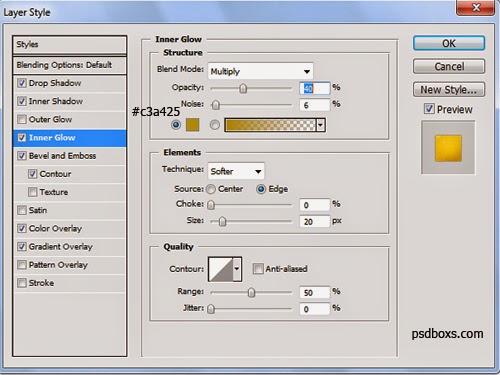This screenshot has height=375, width=500.
Task: Open Bevel and Emboss settings row
Action: [70, 156]
